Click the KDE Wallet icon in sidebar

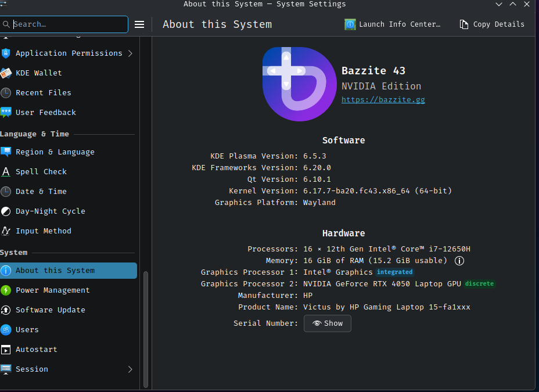click(6, 73)
